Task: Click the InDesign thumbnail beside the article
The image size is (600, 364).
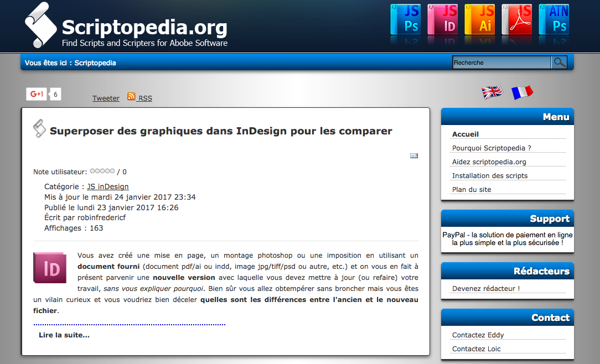Action: (49, 268)
